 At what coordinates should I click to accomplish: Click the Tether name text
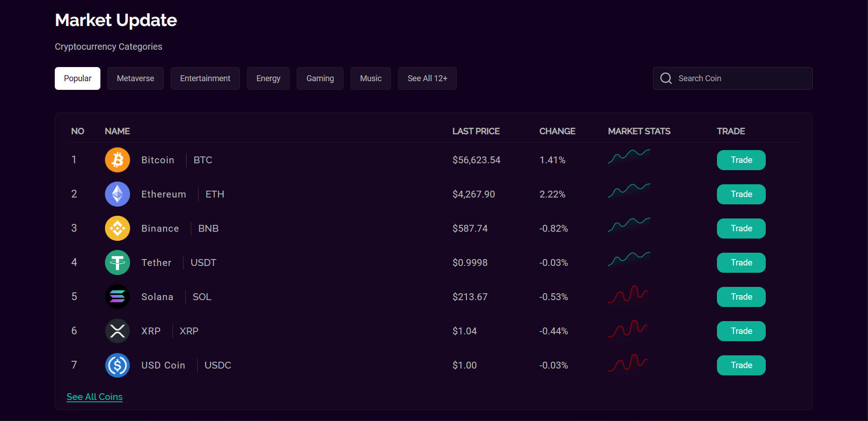coord(157,263)
